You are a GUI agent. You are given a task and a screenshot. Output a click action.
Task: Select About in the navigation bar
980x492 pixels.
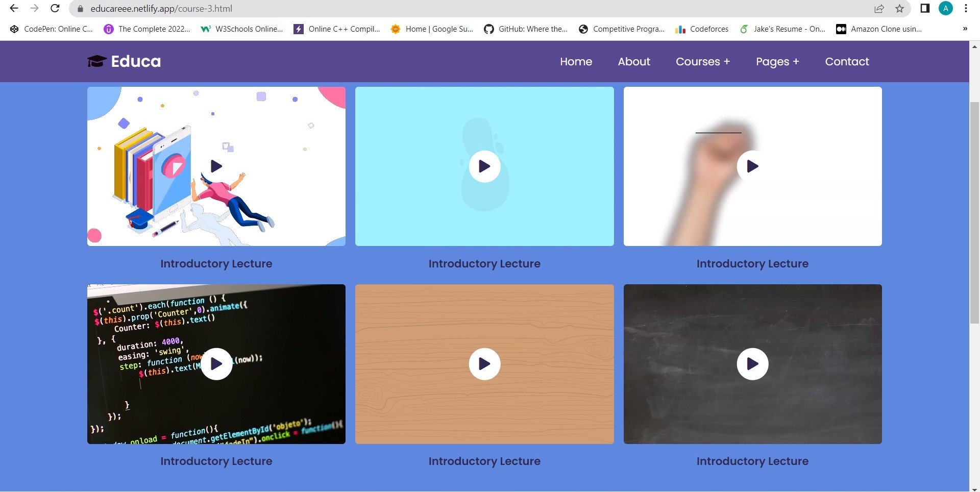(x=634, y=61)
